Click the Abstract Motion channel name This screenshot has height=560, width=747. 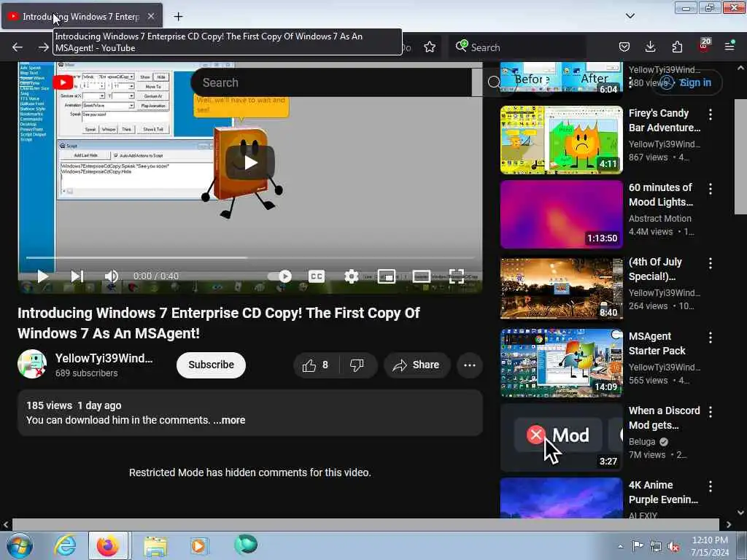pos(659,219)
